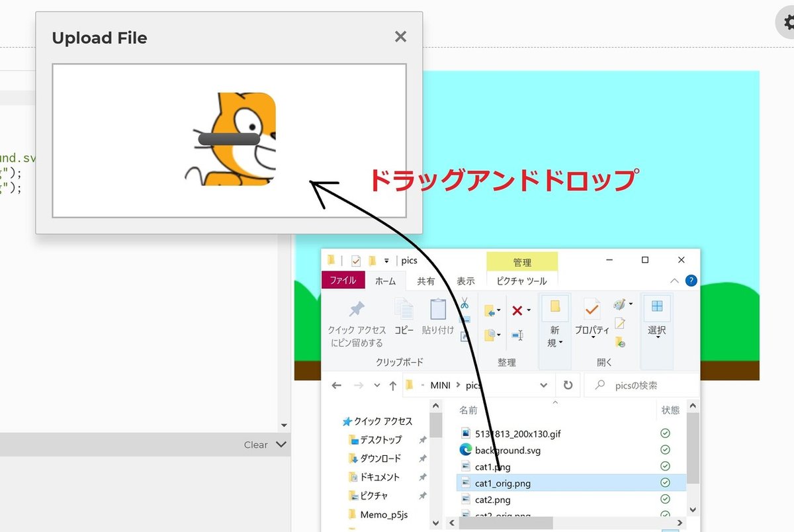The width and height of the screenshot is (794, 532).
Task: Unpin デスクトップ from Quick Access
Action: click(423, 439)
